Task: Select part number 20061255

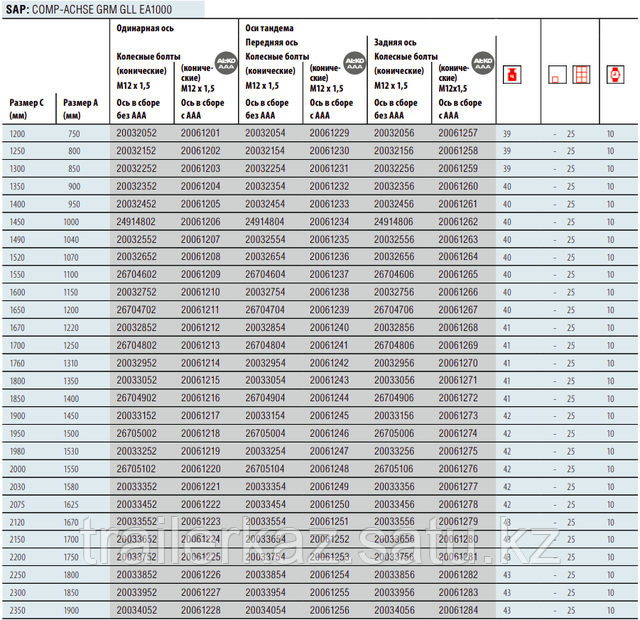Action: pyautogui.click(x=329, y=592)
